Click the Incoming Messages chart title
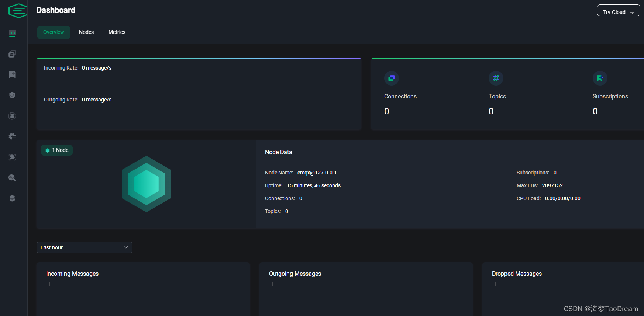Viewport: 644px width, 316px height. (x=72, y=274)
